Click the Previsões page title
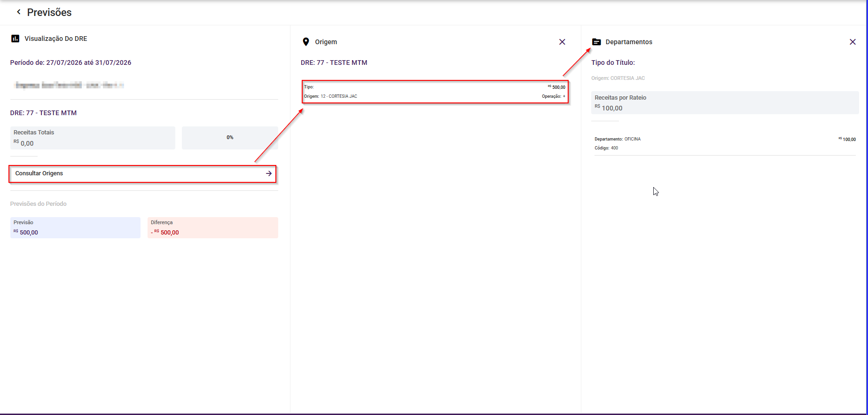This screenshot has width=868, height=415. pyautogui.click(x=49, y=13)
